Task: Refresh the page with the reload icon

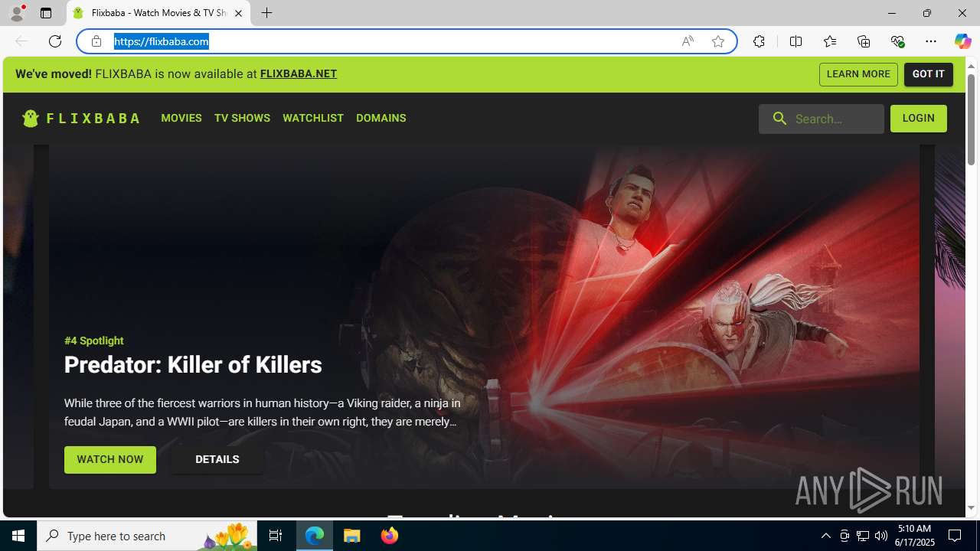Action: pyautogui.click(x=55, y=41)
